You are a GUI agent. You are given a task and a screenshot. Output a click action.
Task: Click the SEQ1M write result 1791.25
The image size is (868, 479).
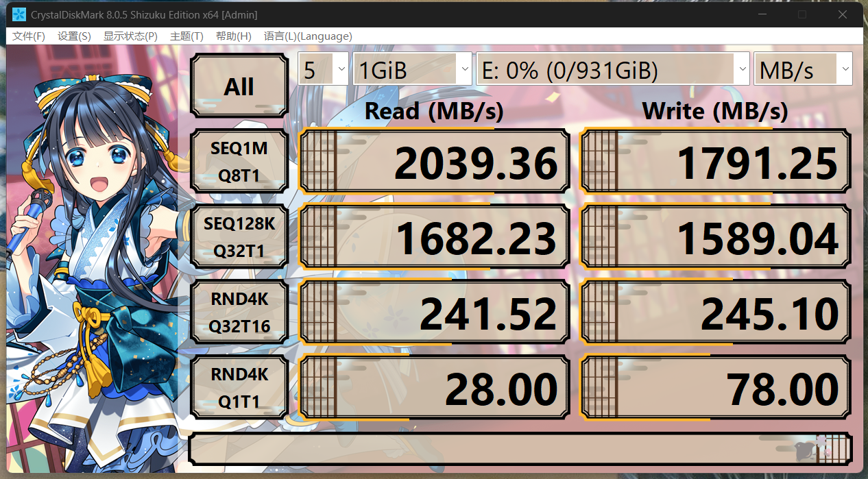coord(716,161)
